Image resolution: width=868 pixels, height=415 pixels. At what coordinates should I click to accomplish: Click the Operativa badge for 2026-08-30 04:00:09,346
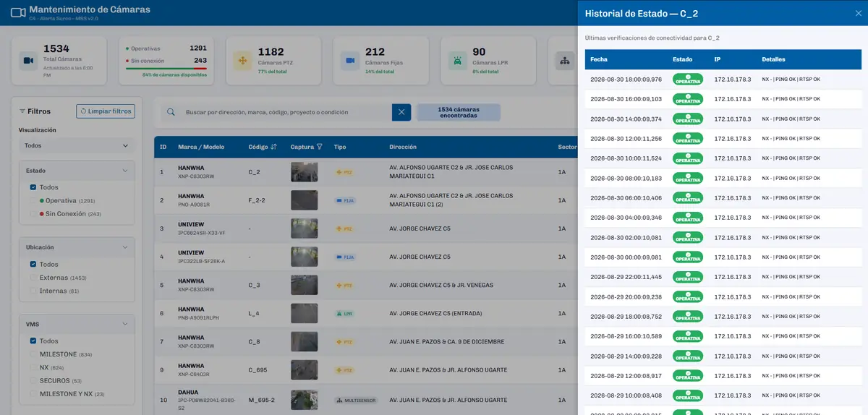(688, 218)
